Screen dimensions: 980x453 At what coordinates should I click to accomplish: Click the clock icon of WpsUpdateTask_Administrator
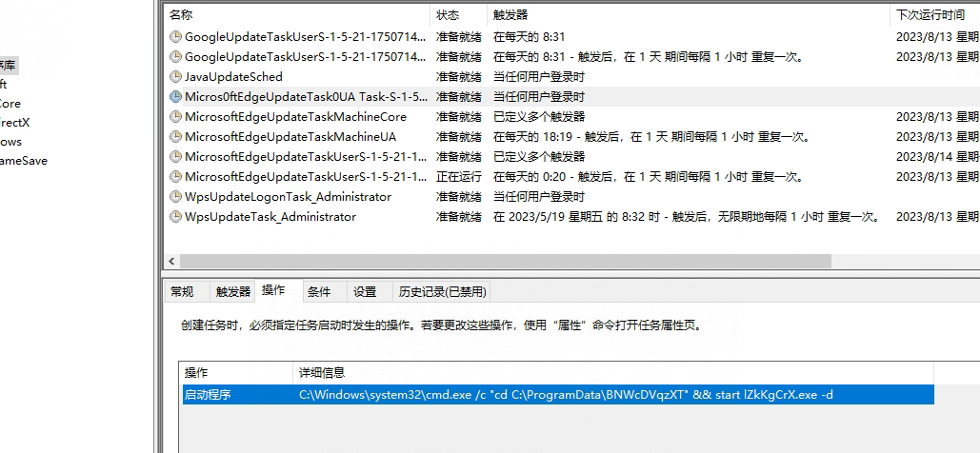pos(175,217)
